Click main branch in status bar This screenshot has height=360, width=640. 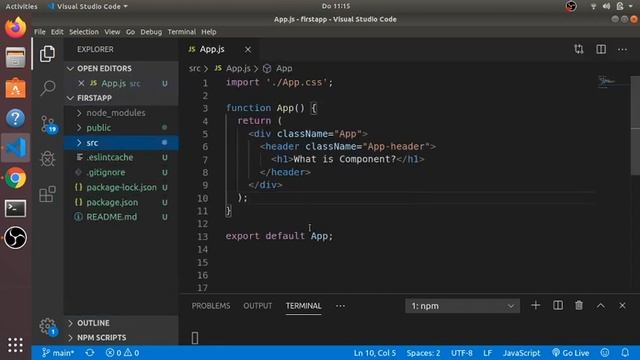coord(58,353)
